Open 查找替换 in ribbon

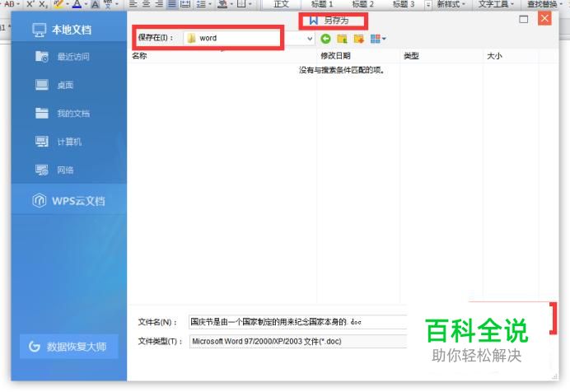[x=544, y=4]
